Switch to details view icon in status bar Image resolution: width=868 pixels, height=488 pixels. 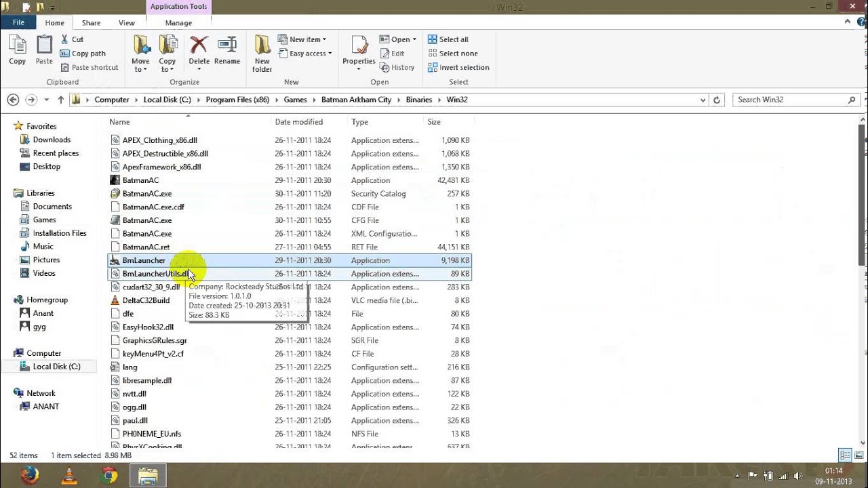click(845, 455)
